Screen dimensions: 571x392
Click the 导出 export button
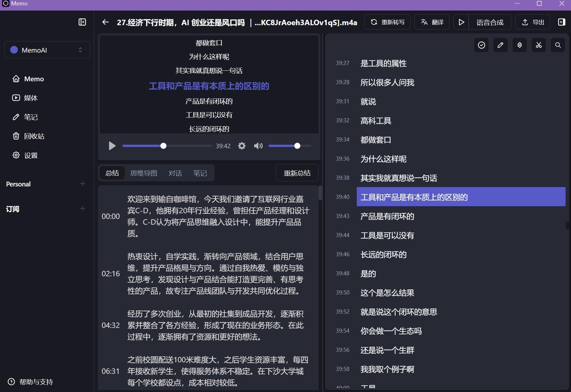tap(533, 22)
